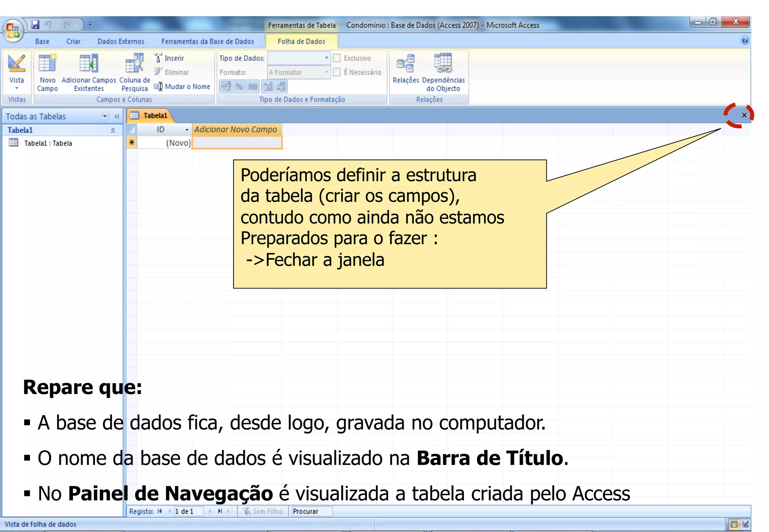
Task: Check the É Necessário option
Action: tap(337, 72)
